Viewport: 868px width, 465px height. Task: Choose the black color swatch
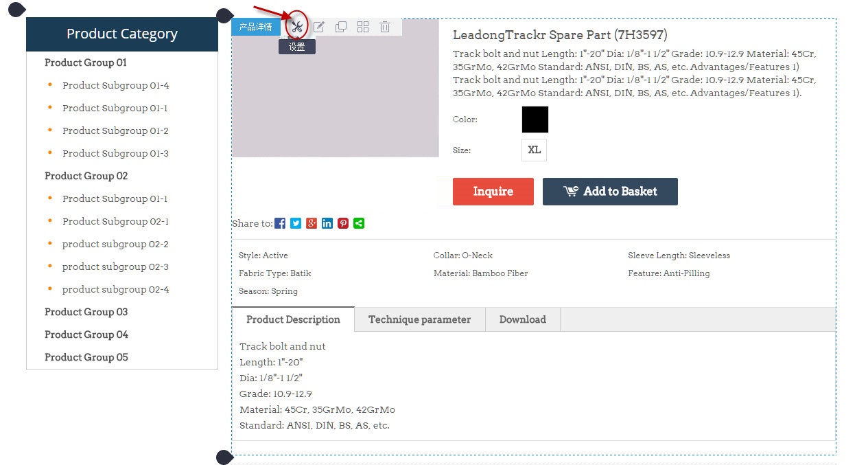(x=535, y=120)
